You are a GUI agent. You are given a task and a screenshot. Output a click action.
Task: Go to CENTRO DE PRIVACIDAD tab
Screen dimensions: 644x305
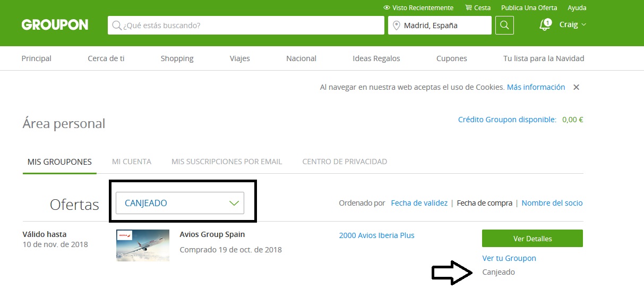click(x=345, y=162)
